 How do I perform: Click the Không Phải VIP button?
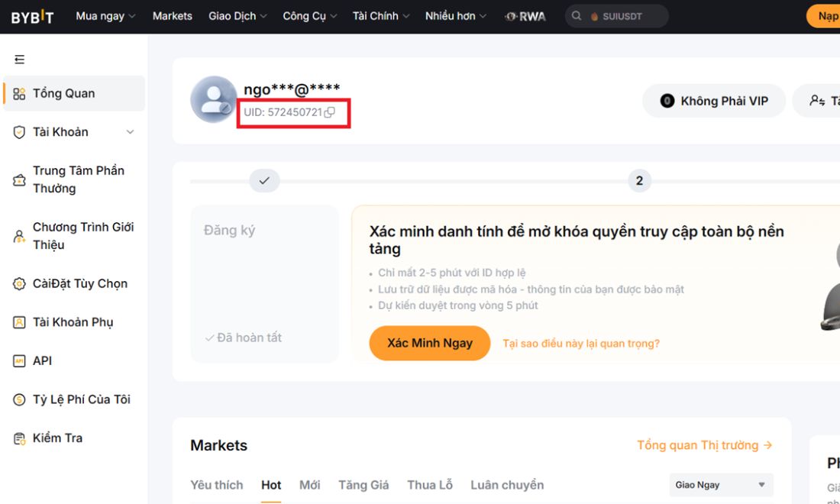[x=713, y=101]
